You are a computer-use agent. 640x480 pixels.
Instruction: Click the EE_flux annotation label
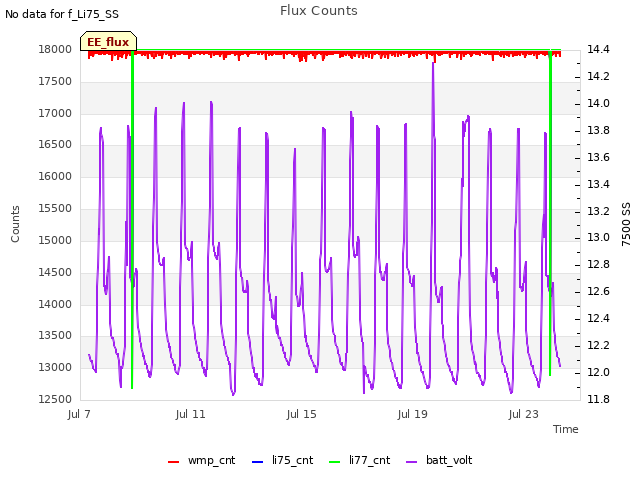pyautogui.click(x=108, y=42)
